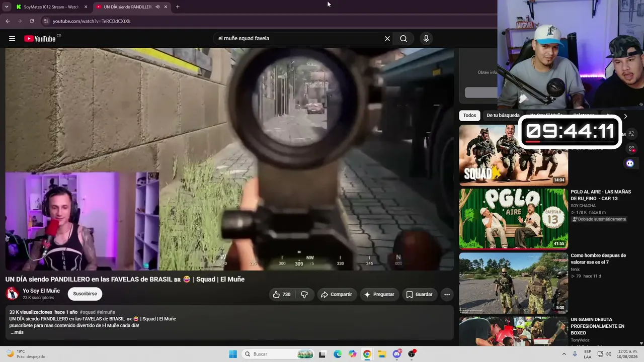Screen dimensions: 644x362
Task: Click the taskbar microphone tray icon
Action: pyautogui.click(x=575, y=354)
